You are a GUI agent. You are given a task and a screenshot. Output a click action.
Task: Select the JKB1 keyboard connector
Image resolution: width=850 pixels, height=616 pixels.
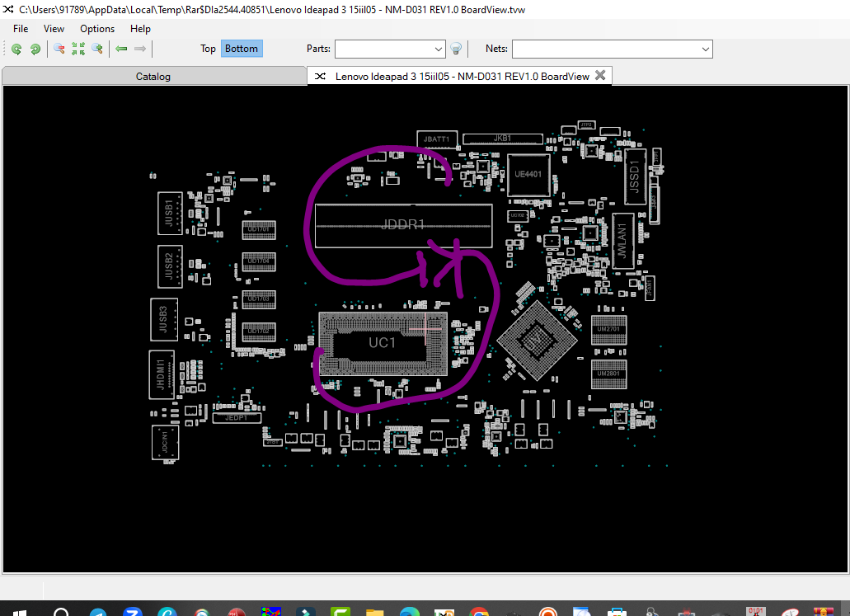click(x=503, y=139)
